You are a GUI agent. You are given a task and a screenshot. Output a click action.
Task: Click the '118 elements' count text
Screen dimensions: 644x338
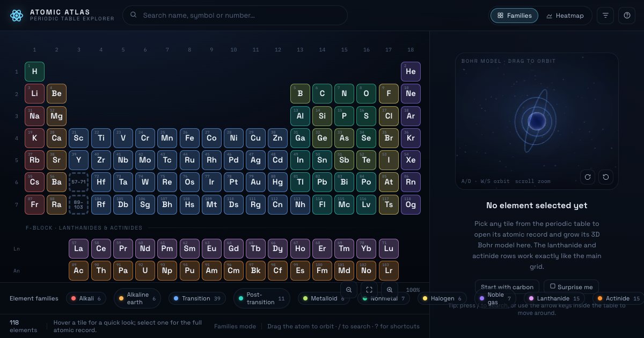pyautogui.click(x=24, y=326)
